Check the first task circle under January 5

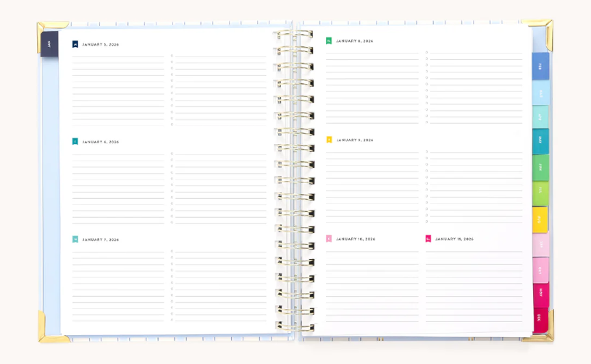[x=172, y=56]
